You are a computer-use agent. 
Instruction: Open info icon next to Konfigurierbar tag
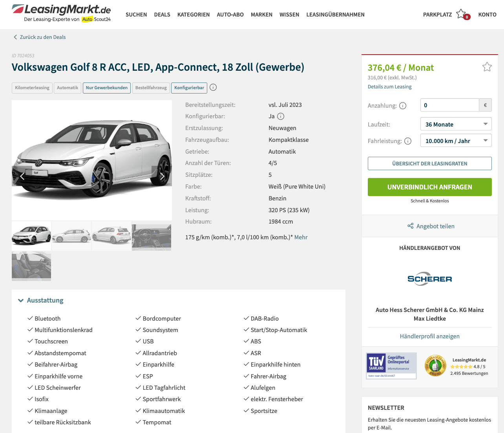(x=213, y=87)
